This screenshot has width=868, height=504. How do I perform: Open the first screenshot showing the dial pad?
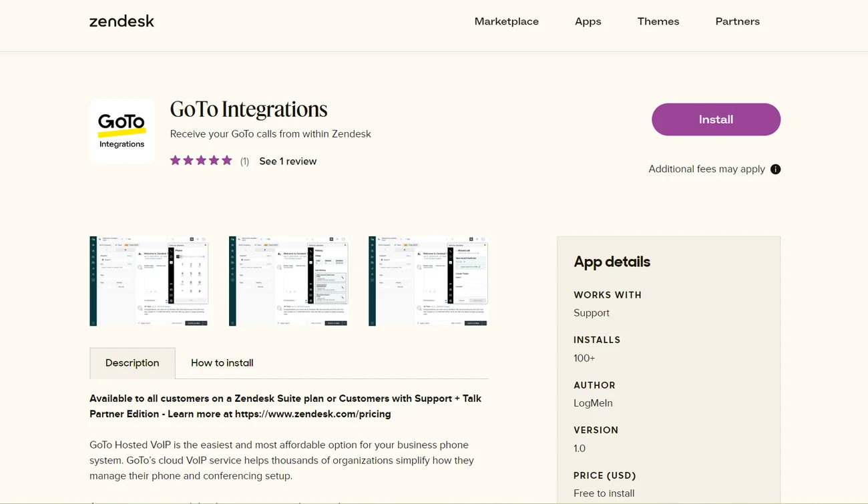[x=149, y=281]
